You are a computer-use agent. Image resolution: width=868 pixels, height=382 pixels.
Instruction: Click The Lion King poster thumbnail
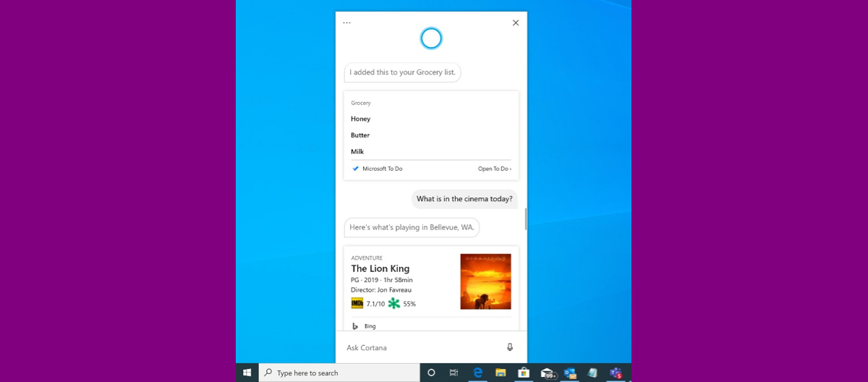pyautogui.click(x=485, y=281)
